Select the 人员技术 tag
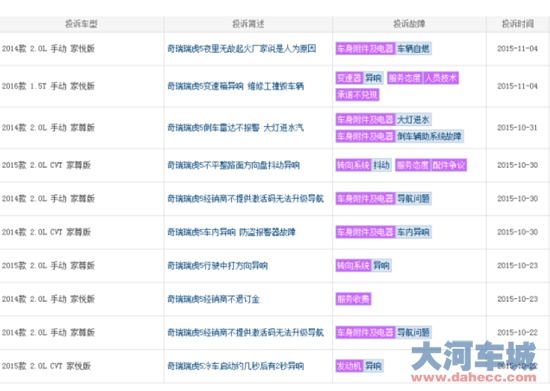Screen dimensions: 550x391 coord(441,78)
